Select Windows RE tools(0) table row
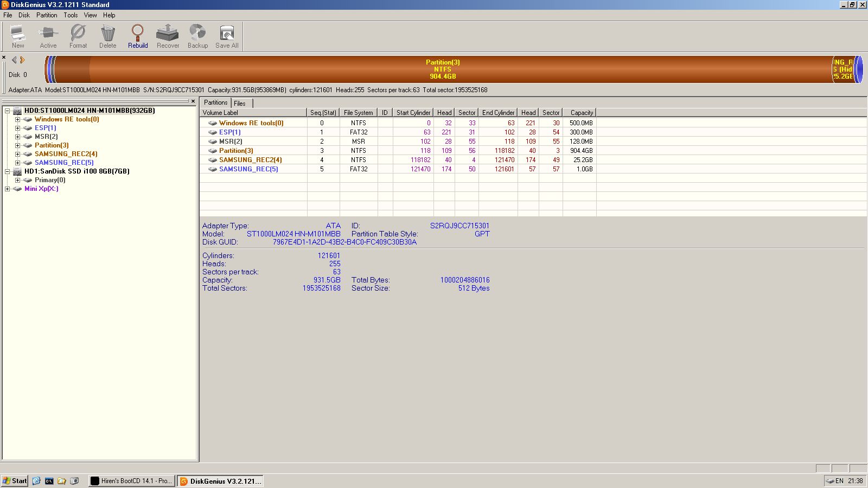The image size is (868, 488). [398, 123]
